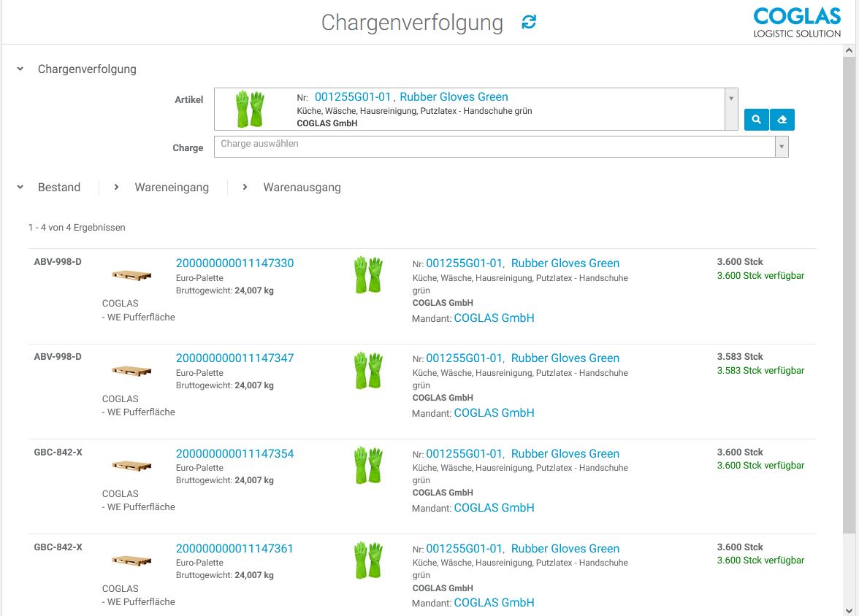
Task: Click green gloves image in Artikel field
Action: (250, 109)
